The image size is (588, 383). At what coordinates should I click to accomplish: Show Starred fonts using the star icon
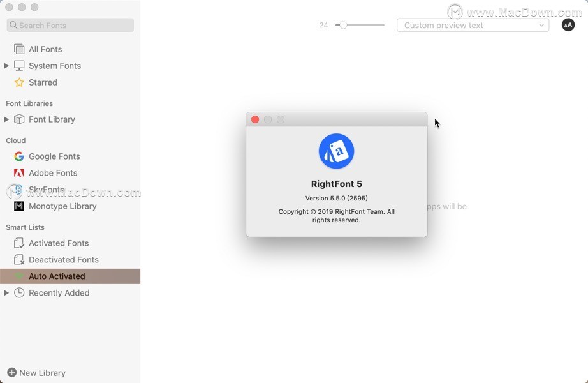(x=19, y=82)
